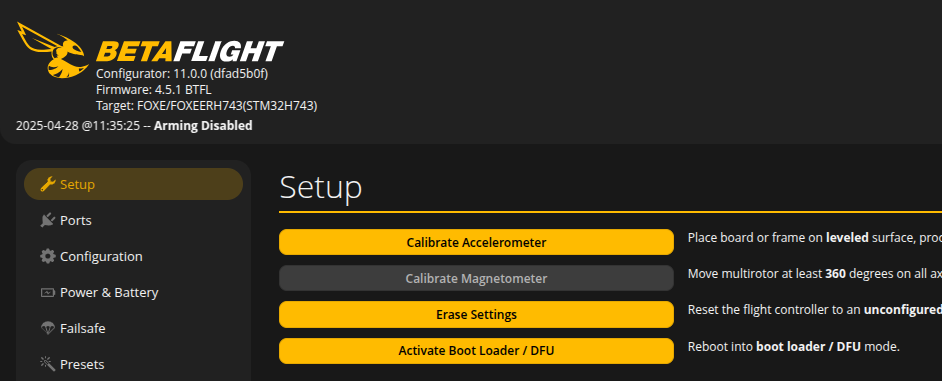Click the wrench icon beside Setup
942x381 pixels.
click(48, 184)
